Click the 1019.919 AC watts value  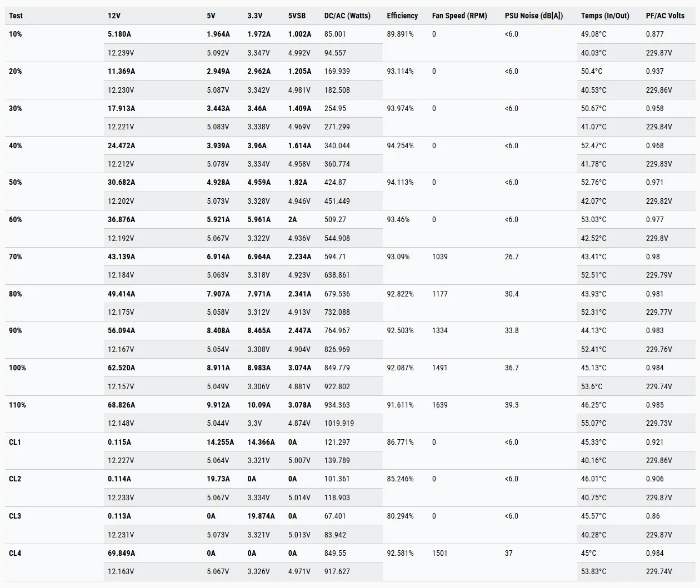pyautogui.click(x=339, y=423)
